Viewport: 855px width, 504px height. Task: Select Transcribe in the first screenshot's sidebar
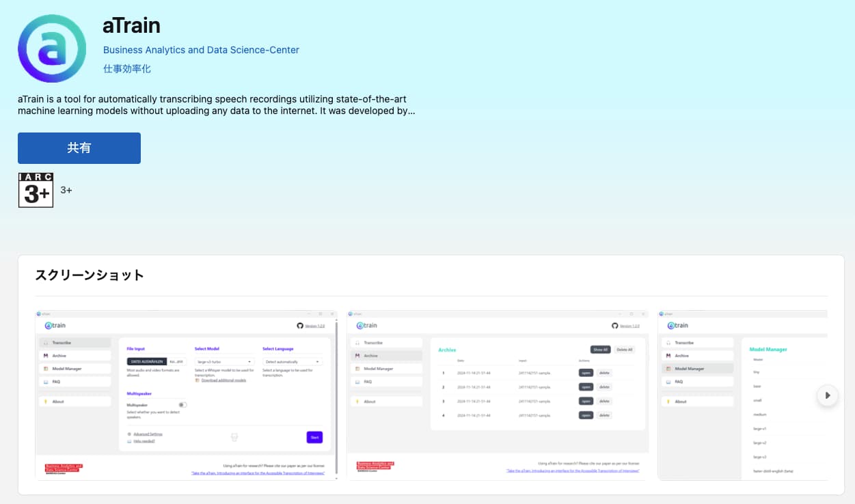(x=74, y=343)
